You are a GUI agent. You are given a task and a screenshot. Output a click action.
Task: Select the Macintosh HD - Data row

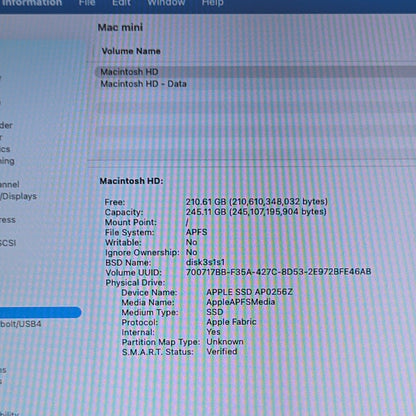coord(255,84)
